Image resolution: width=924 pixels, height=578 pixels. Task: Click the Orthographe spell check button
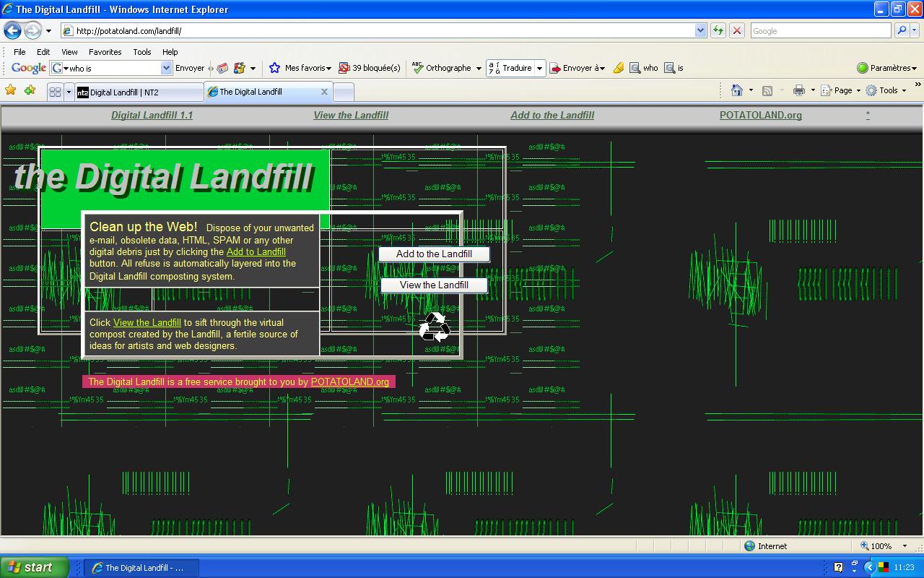(x=441, y=68)
